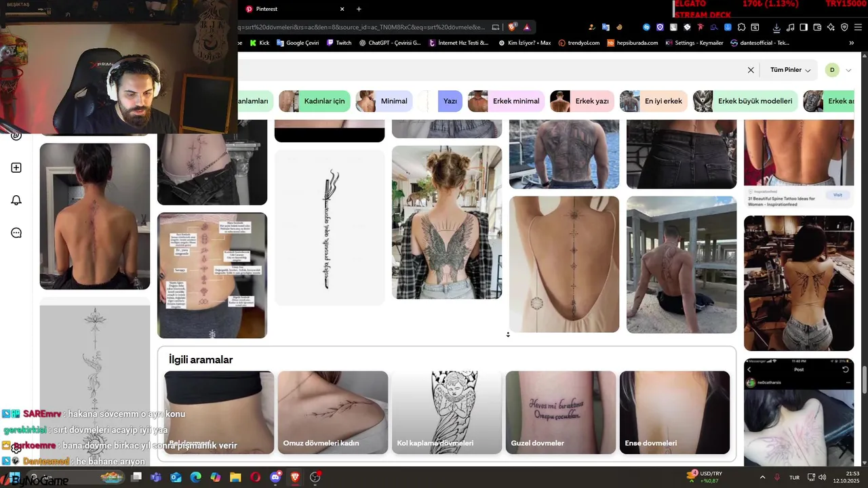The width and height of the screenshot is (868, 488).
Task: Open the Brave wallet icon
Action: click(x=817, y=27)
